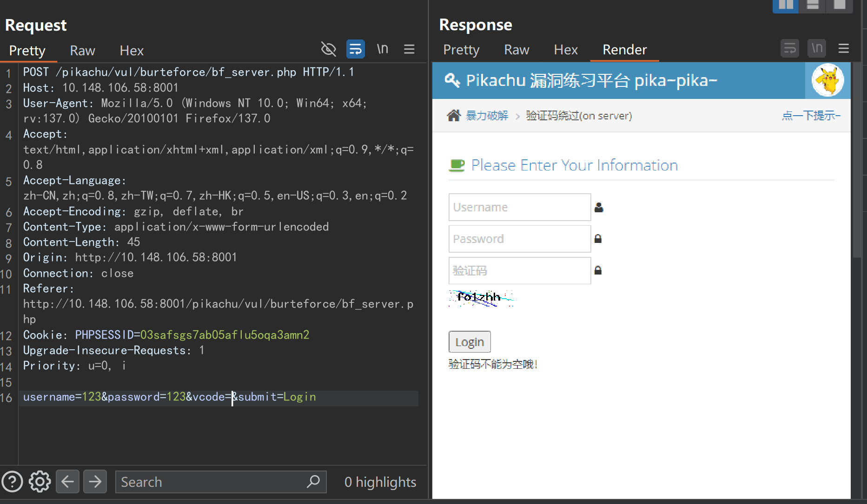Screen dimensions: 867x504
Task: Switch Response view to Raw tab
Action: click(516, 50)
